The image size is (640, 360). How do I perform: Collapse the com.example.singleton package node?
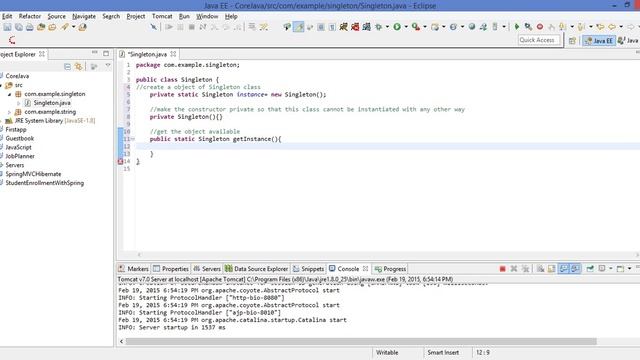point(9,94)
